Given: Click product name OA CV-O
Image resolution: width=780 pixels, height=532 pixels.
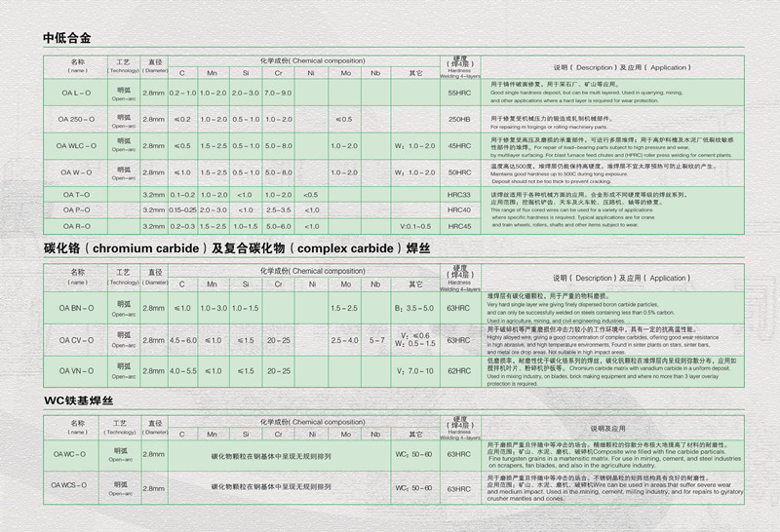Looking at the screenshot, I should click(x=76, y=340).
